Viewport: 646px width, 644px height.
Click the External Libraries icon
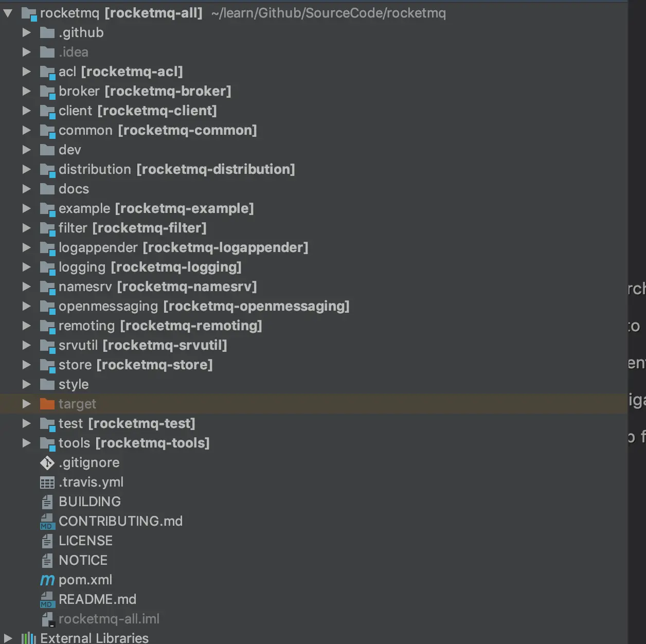tap(29, 638)
